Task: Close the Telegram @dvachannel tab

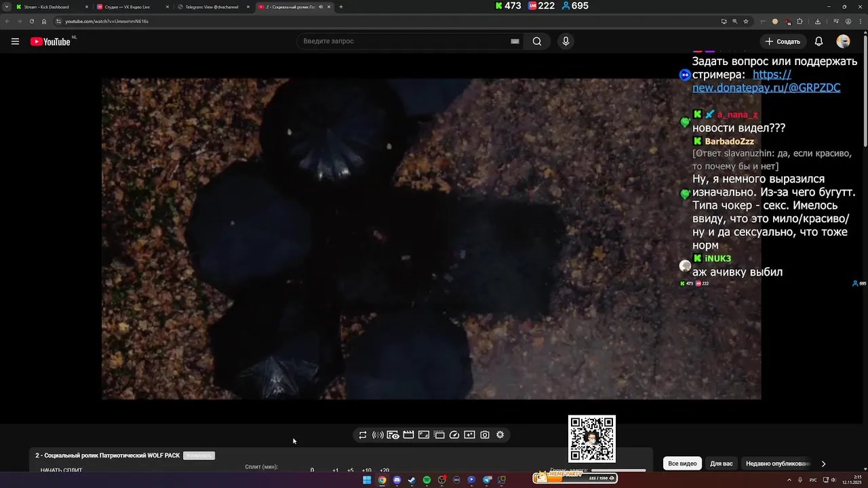Action: 248,7
